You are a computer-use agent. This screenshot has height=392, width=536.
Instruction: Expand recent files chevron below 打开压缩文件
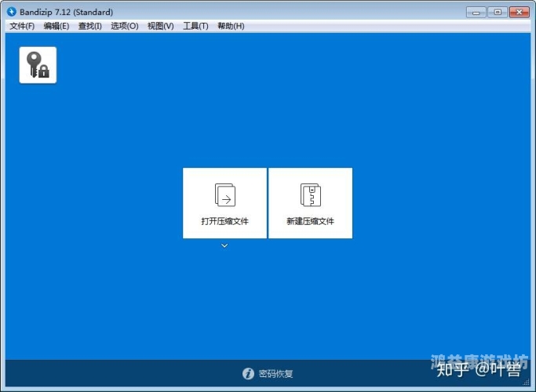pos(224,245)
